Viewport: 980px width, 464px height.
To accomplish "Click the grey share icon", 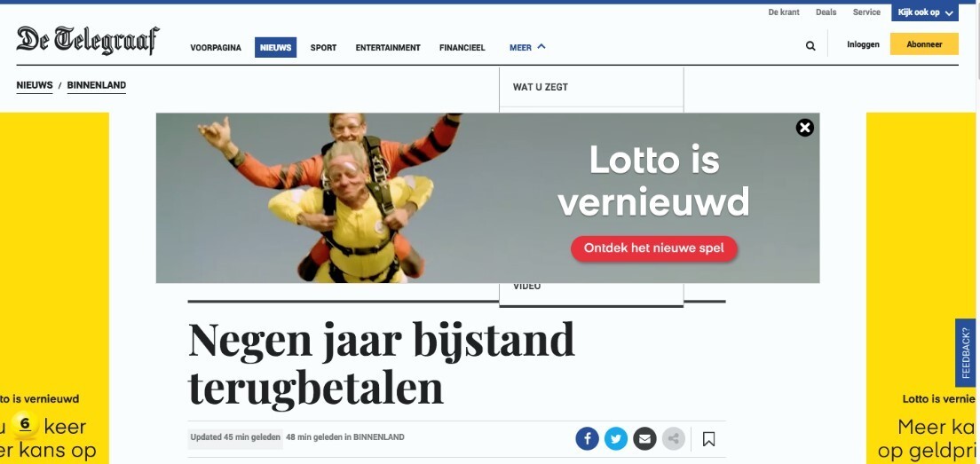I will pos(673,438).
